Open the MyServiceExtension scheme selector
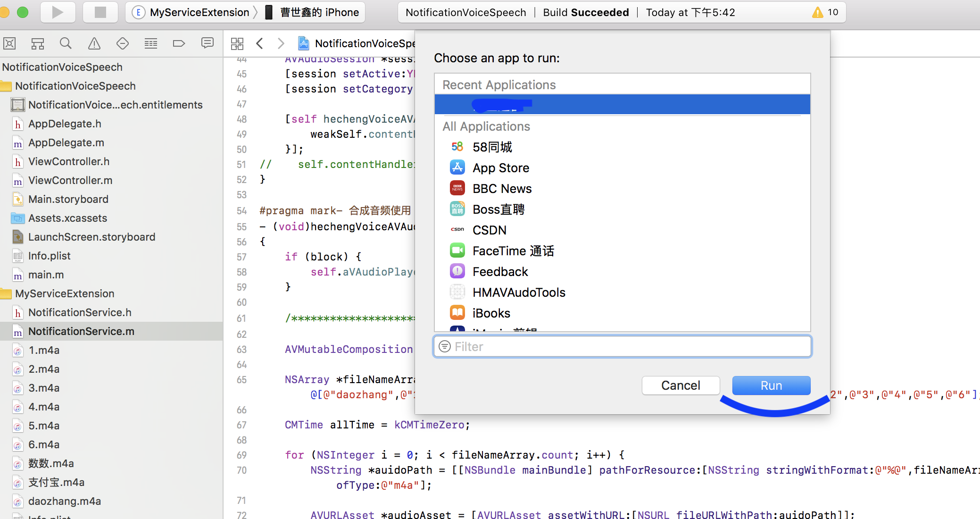980x519 pixels. pos(191,12)
